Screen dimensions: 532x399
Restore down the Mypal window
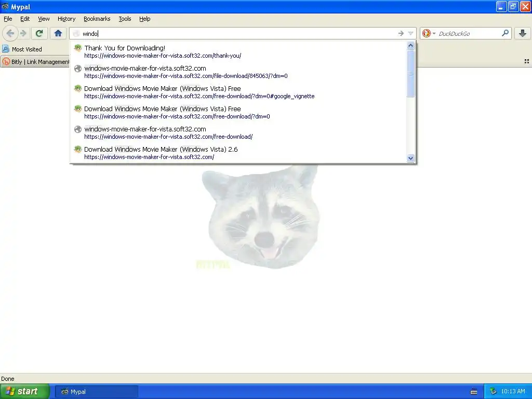pos(513,6)
